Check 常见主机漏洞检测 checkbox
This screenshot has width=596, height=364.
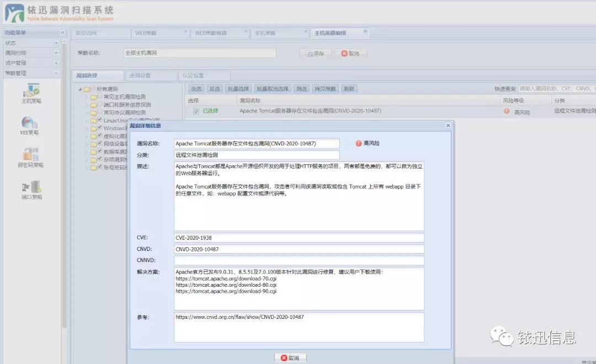coord(100,96)
